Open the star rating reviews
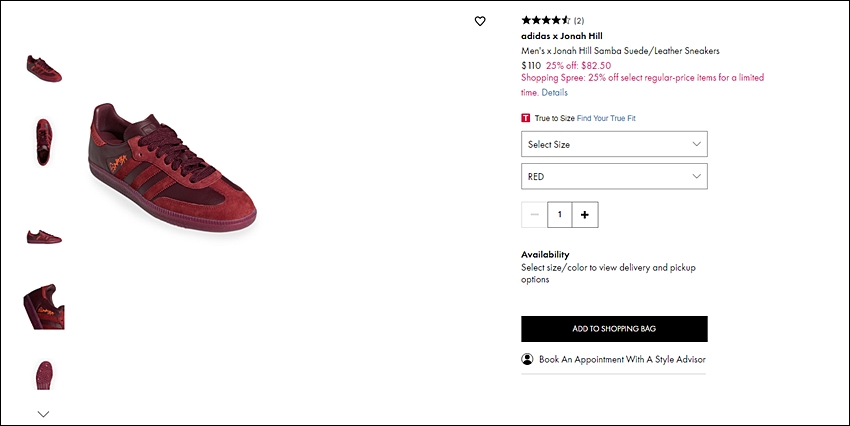Image resolution: width=850 pixels, height=426 pixels. click(552, 21)
